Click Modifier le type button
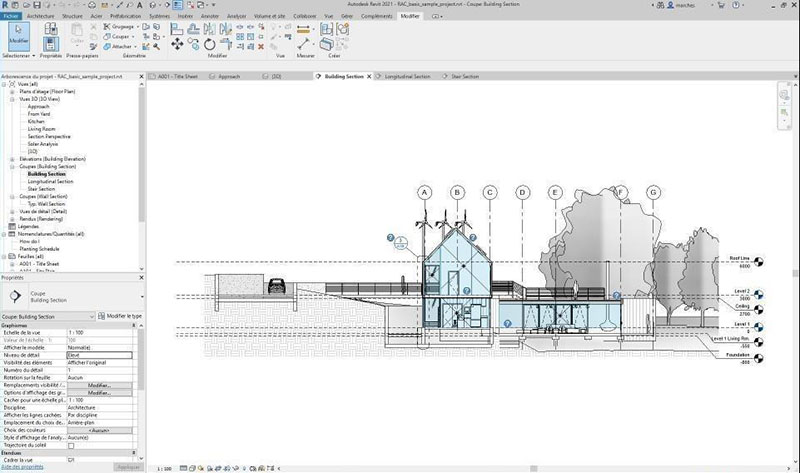This screenshot has width=800, height=473. tap(120, 316)
